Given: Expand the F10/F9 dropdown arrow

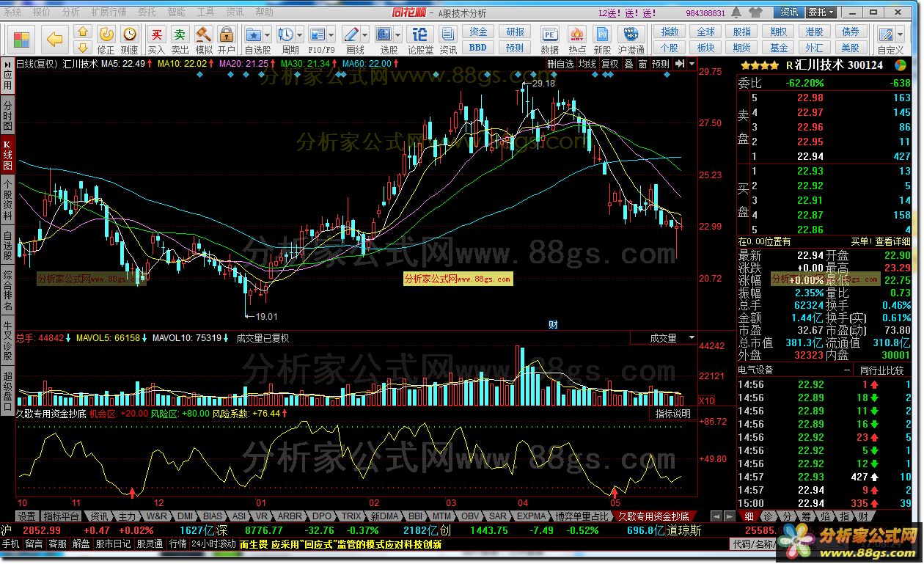Looking at the screenshot, I should tap(331, 34).
